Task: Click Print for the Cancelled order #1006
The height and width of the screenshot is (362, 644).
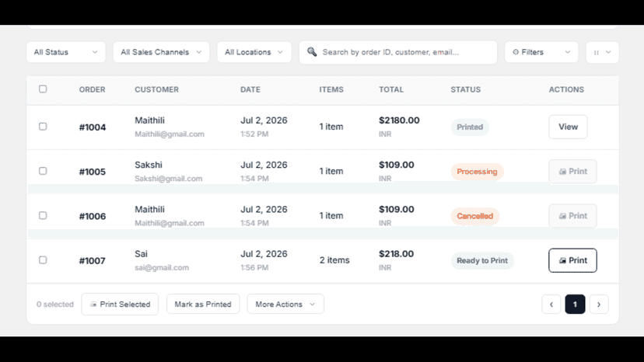Action: point(572,215)
